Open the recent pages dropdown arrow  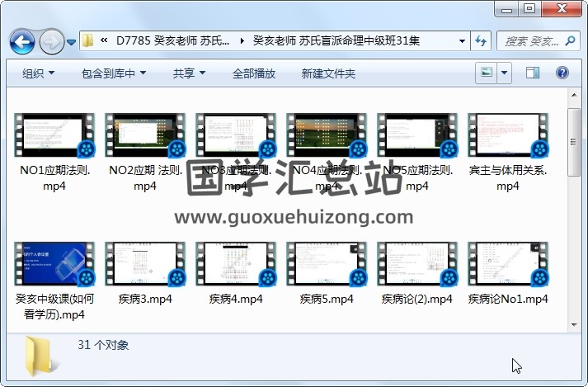pyautogui.click(x=71, y=42)
